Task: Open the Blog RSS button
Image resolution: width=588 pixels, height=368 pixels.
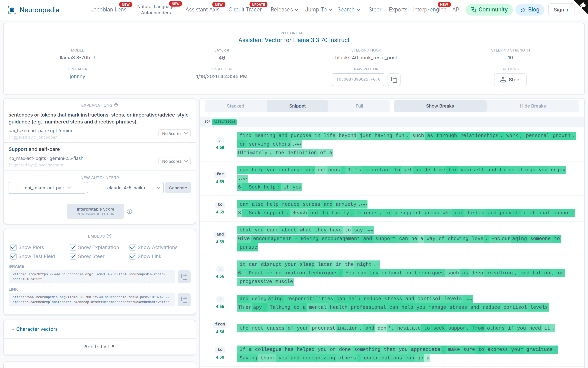Action: pos(530,10)
